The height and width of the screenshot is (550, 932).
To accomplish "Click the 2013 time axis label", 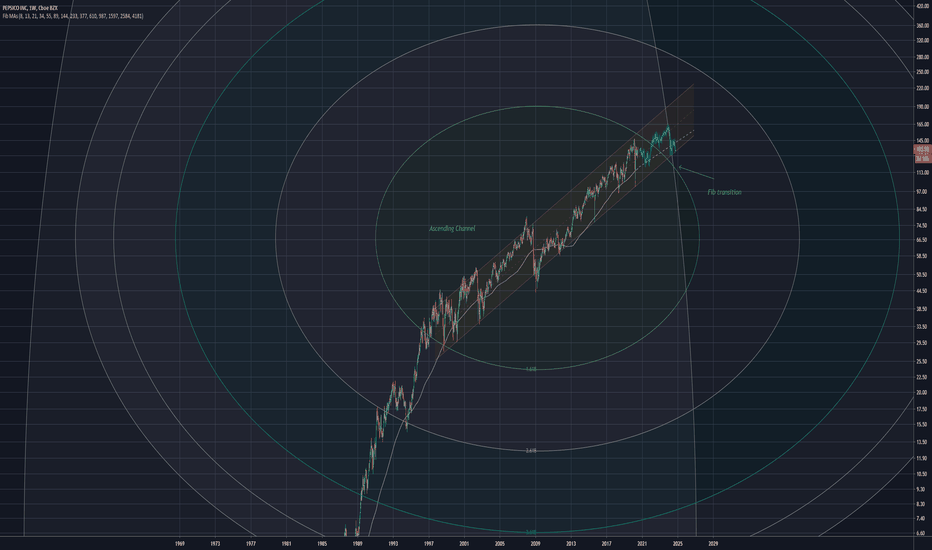I will [x=571, y=543].
